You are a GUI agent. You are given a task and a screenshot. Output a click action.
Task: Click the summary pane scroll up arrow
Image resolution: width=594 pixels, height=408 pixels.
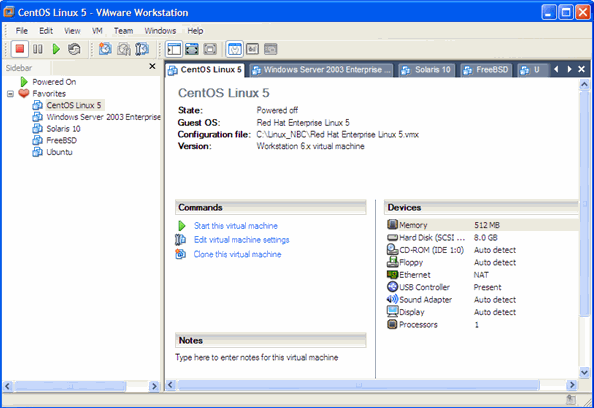(584, 84)
